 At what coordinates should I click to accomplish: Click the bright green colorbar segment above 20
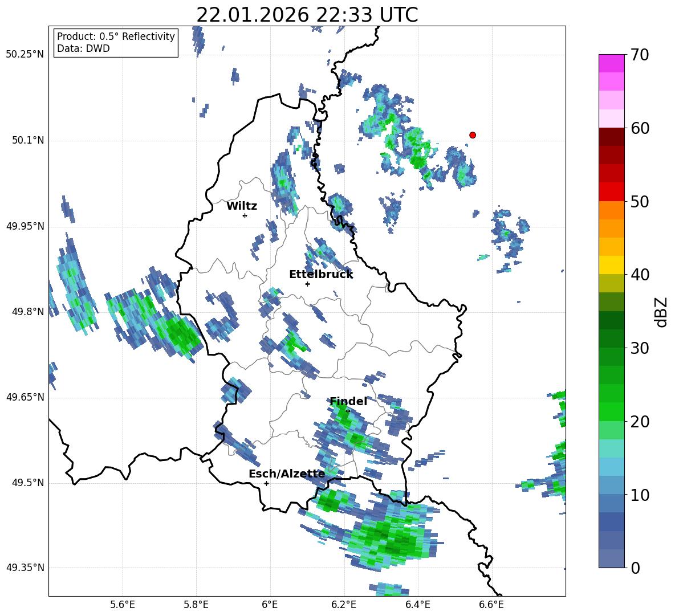pos(611,411)
